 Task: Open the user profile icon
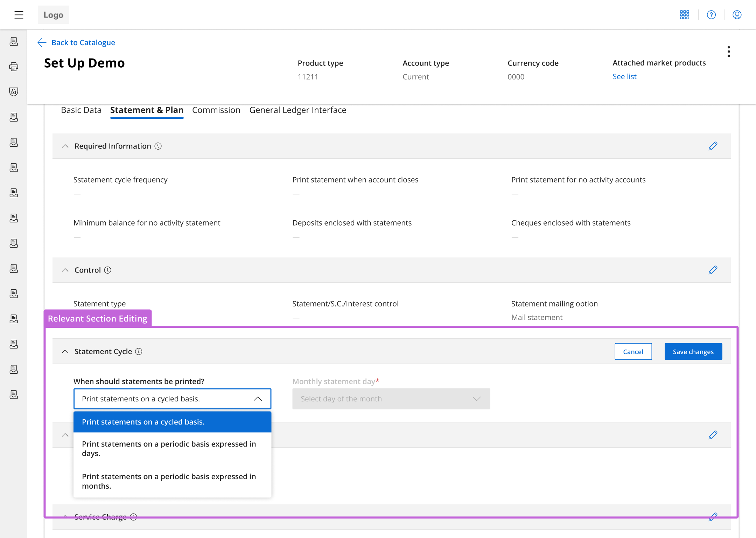[737, 15]
